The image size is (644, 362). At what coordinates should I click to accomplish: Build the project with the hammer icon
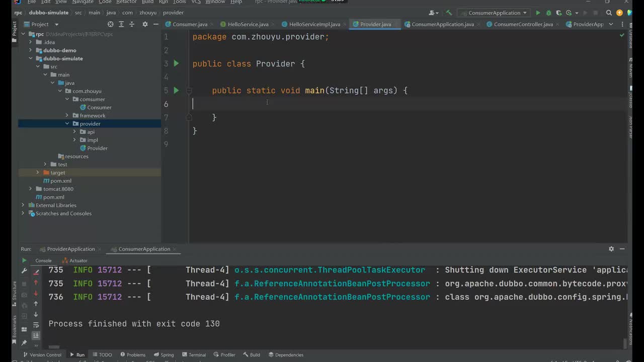pyautogui.click(x=449, y=13)
